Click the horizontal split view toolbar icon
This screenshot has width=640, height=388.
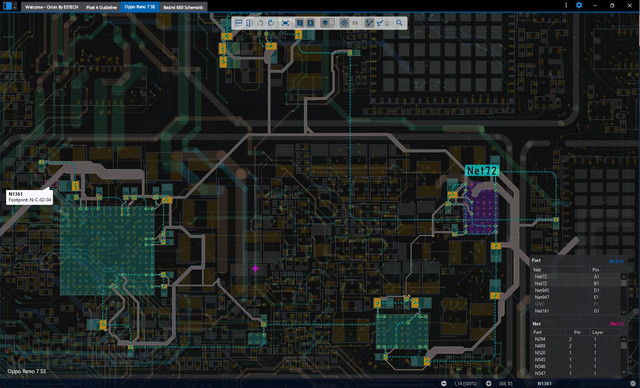[x=239, y=23]
